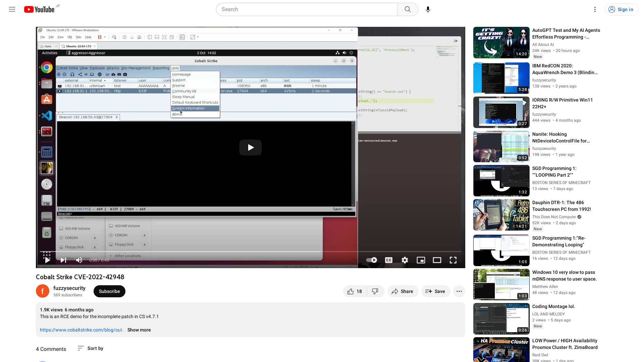Mute the video with the speaker icon
The image size is (644, 362).
click(79, 260)
